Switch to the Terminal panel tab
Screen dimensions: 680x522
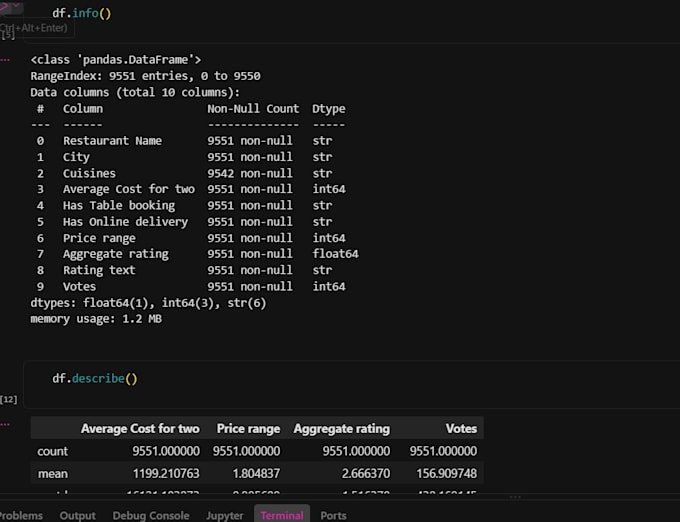tap(282, 515)
